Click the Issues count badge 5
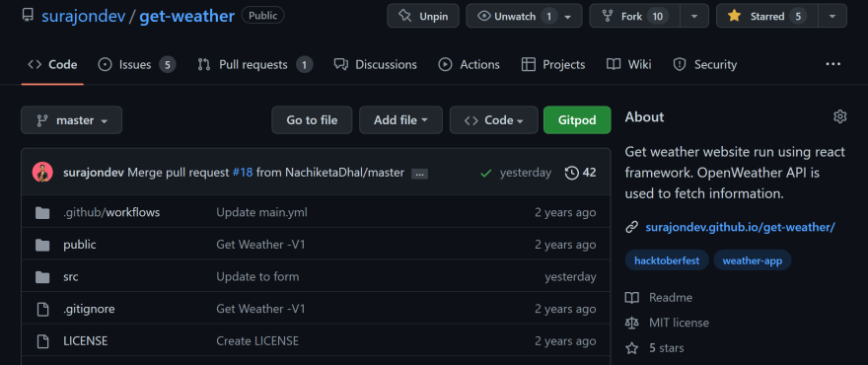This screenshot has height=365, width=868. click(x=168, y=65)
